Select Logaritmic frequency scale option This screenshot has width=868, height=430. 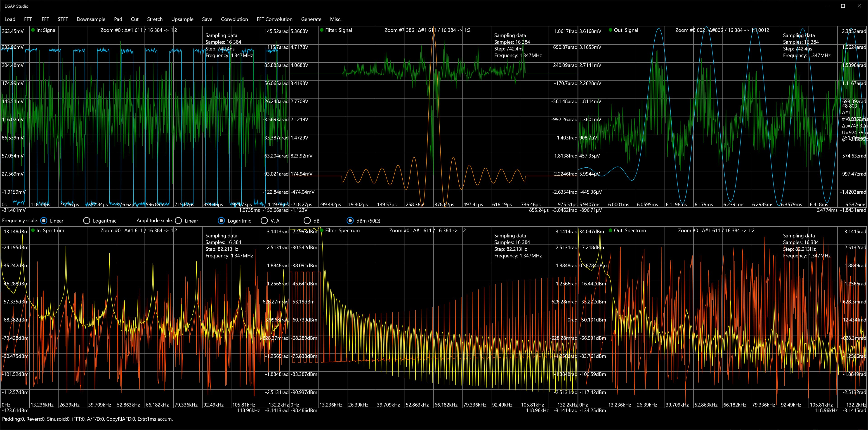pos(87,221)
